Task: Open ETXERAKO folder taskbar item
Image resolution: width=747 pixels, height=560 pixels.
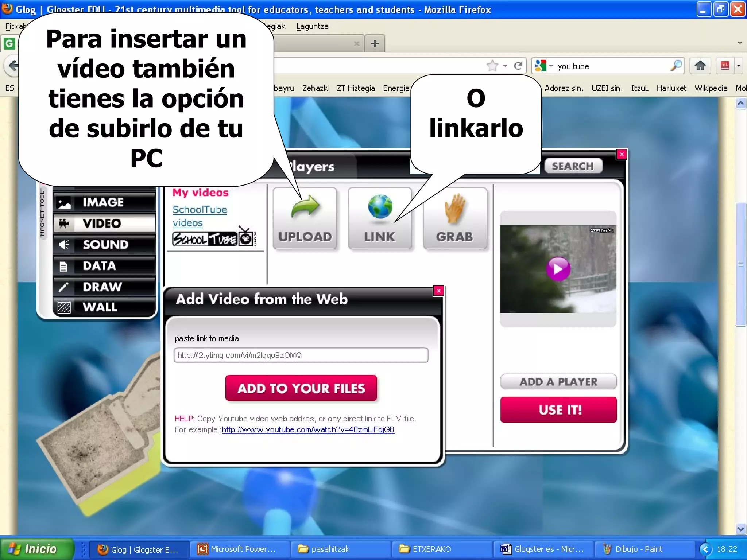Action: point(442,549)
